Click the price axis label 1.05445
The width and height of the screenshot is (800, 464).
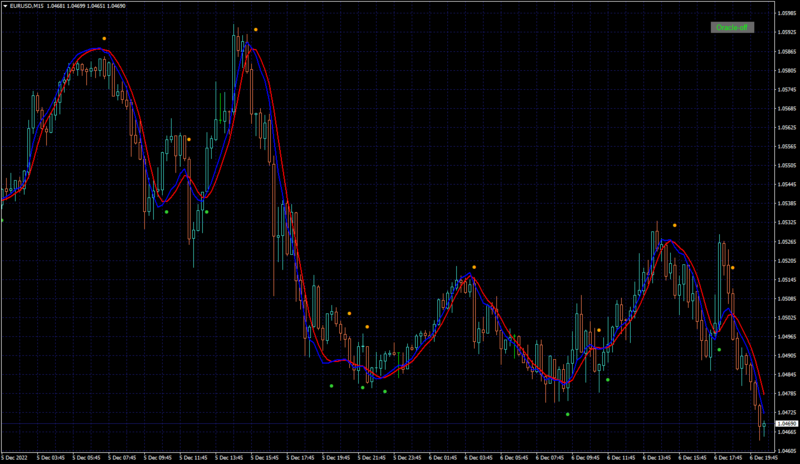(x=786, y=184)
